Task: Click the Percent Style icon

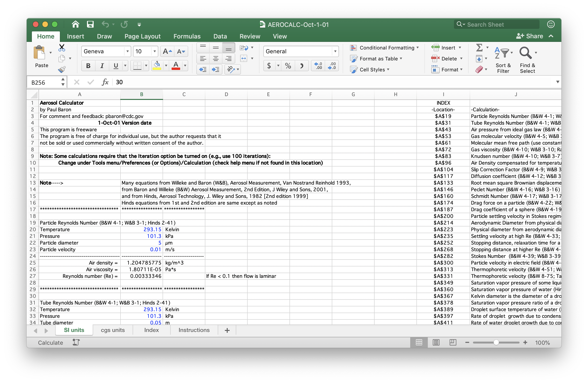Action: [x=288, y=66]
